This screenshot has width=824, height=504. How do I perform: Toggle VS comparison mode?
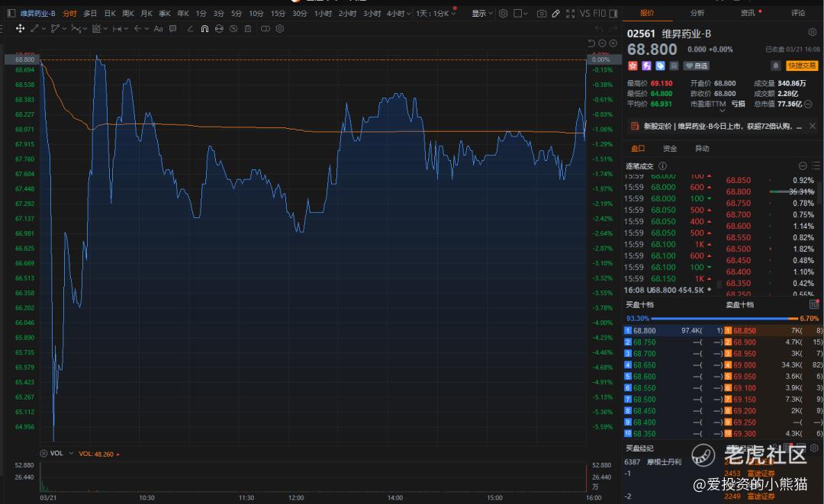[x=585, y=13]
